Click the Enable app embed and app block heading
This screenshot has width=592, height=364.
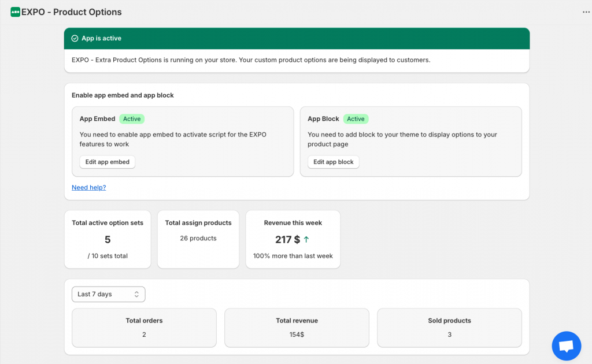(123, 95)
